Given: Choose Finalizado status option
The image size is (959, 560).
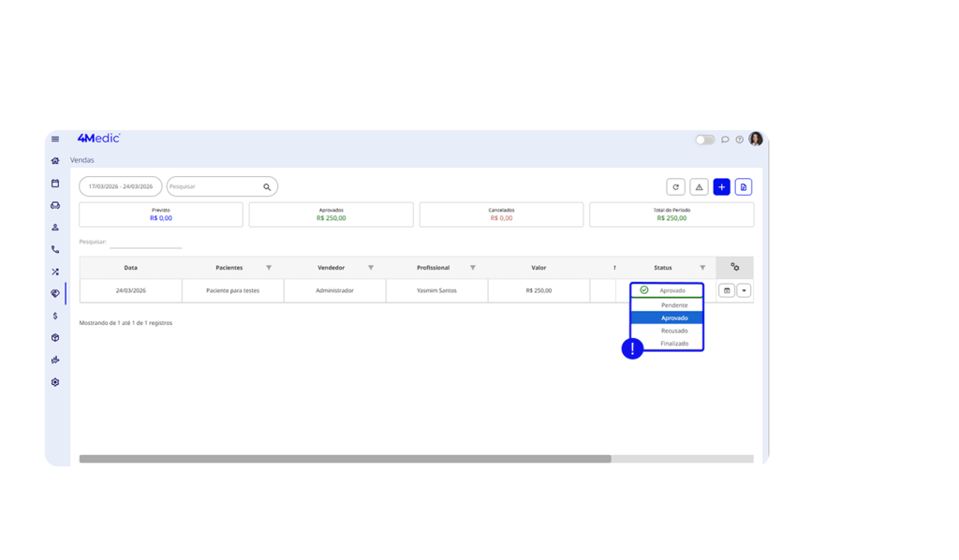Looking at the screenshot, I should (x=674, y=344).
